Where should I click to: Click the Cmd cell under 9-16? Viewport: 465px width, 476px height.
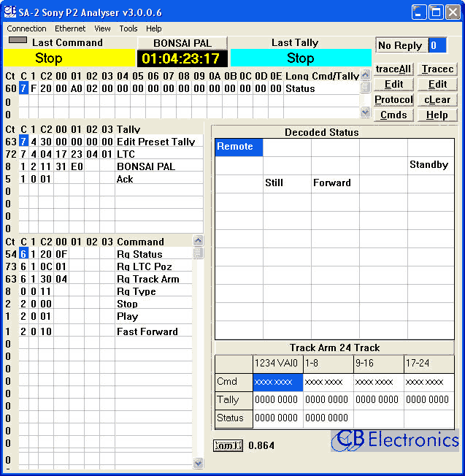tap(378, 382)
